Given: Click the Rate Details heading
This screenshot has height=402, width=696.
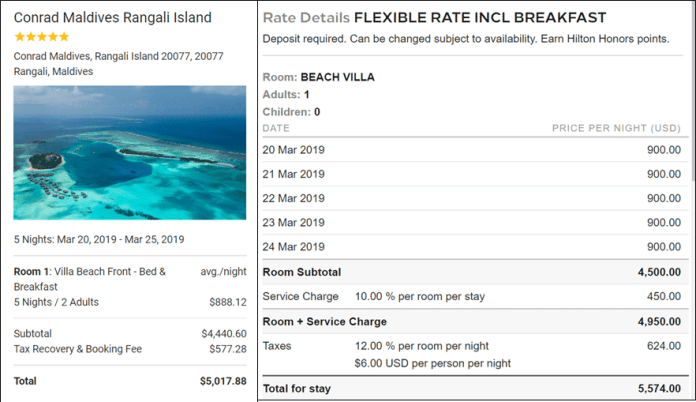Looking at the screenshot, I should tap(306, 18).
